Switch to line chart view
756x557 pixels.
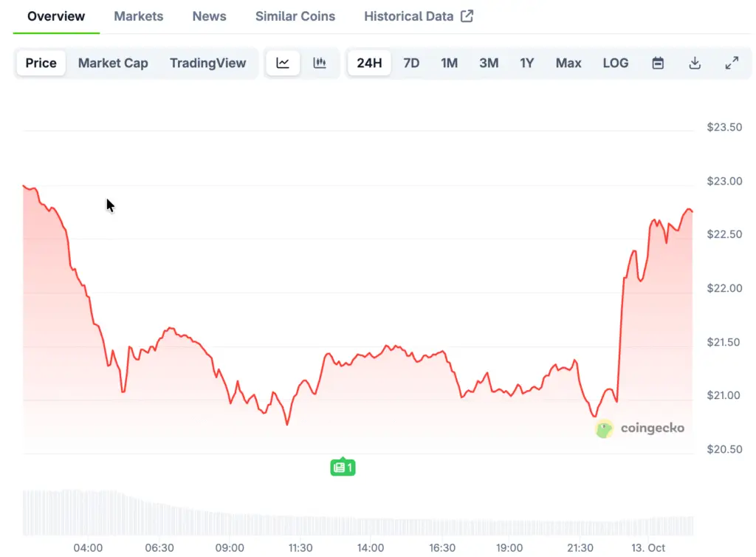(x=283, y=63)
